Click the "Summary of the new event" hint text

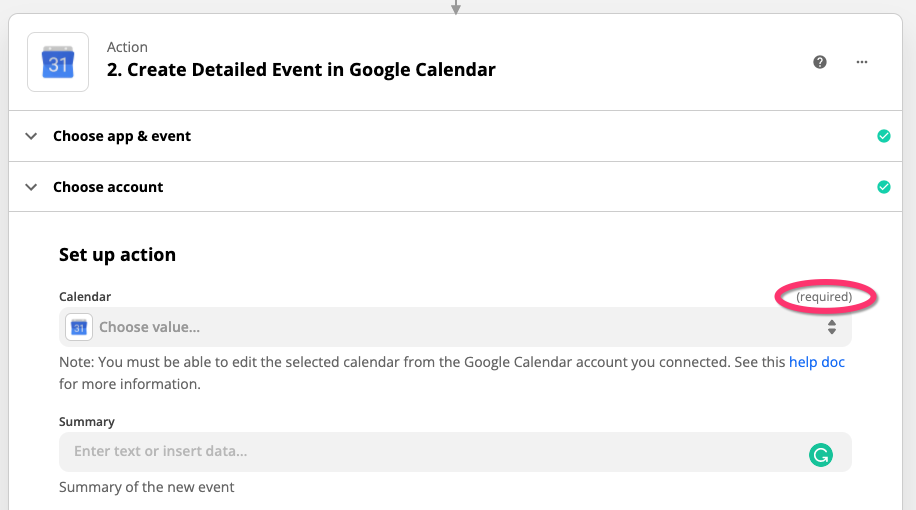pos(147,487)
